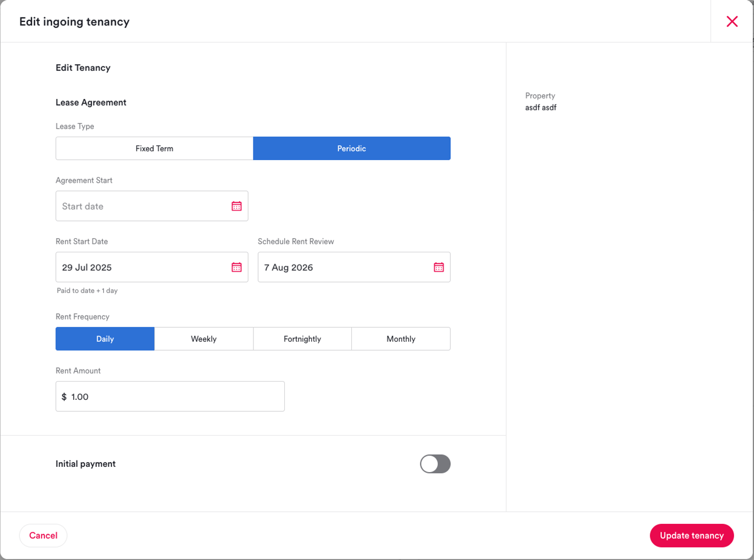Click the 'Property' label in side panel
The image size is (754, 560).
540,96
